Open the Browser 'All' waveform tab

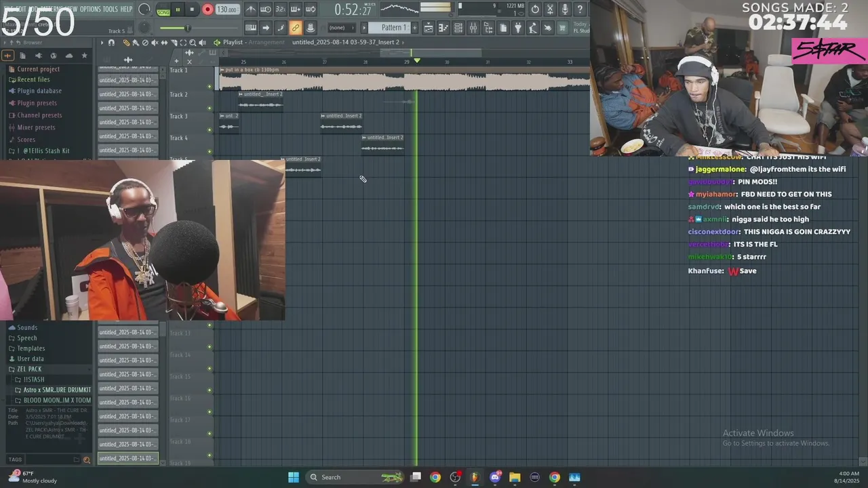[7, 56]
